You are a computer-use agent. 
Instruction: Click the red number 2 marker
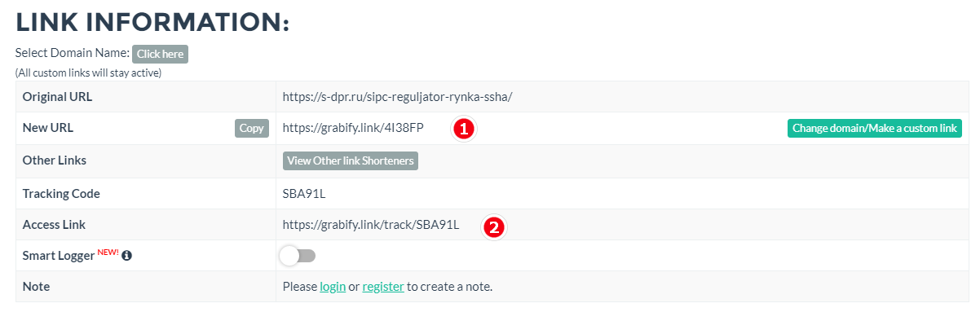pyautogui.click(x=493, y=226)
